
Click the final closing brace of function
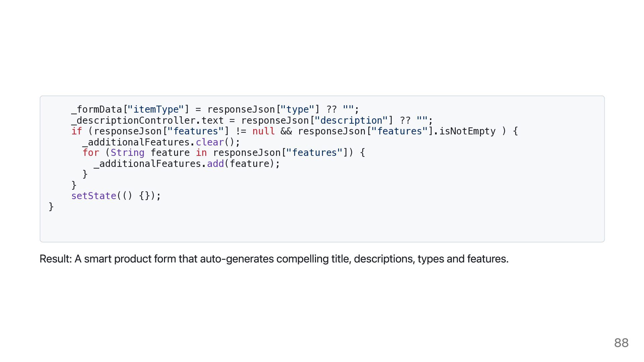click(x=51, y=206)
